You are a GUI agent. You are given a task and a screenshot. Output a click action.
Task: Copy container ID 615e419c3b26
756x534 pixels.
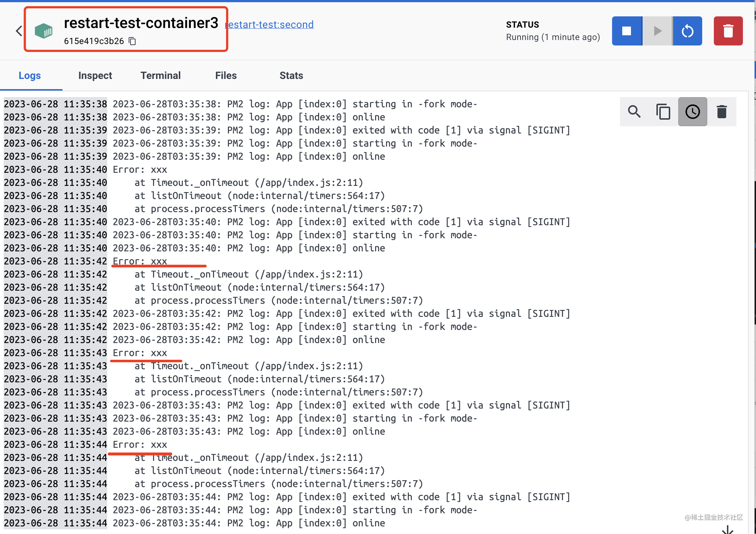pyautogui.click(x=133, y=41)
